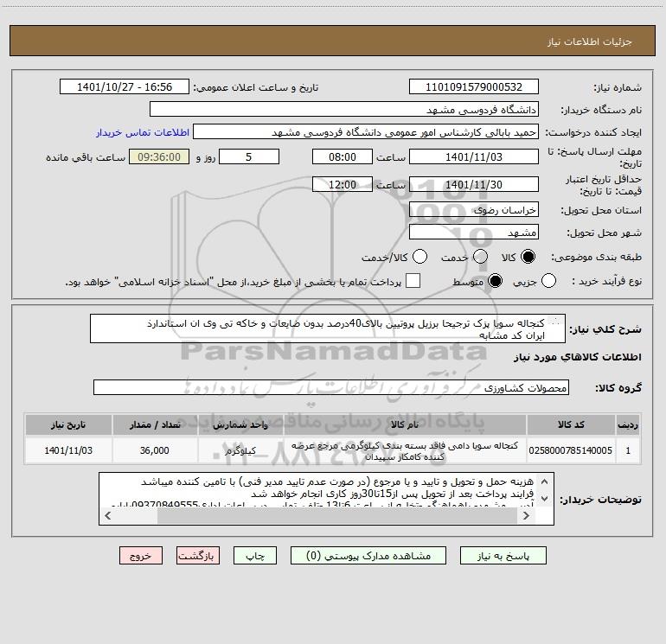
Task: Click delivery province field خراسان رضوی
Action: tap(474, 210)
